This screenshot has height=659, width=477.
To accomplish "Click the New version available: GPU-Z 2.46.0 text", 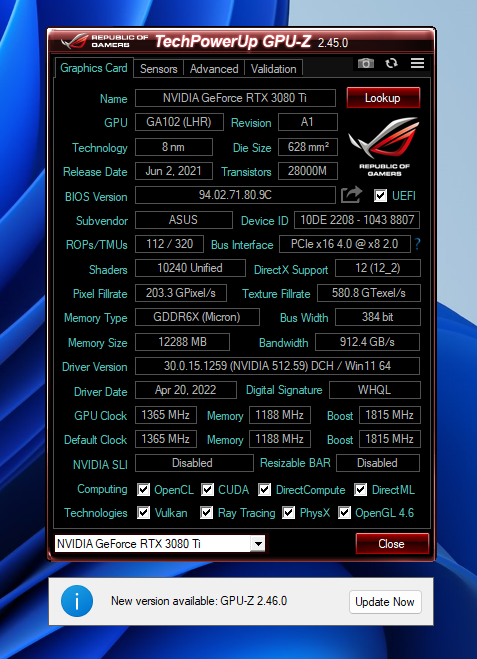I will click(199, 601).
